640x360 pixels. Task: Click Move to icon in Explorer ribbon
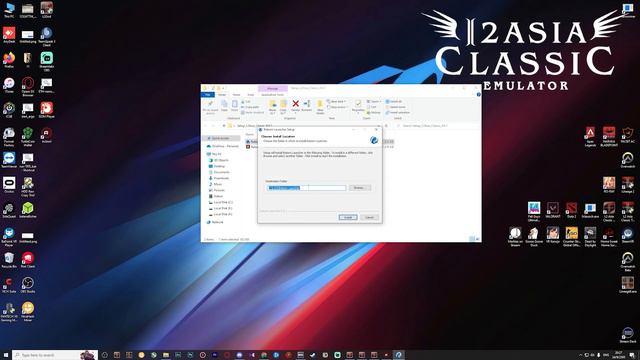tap(272, 107)
